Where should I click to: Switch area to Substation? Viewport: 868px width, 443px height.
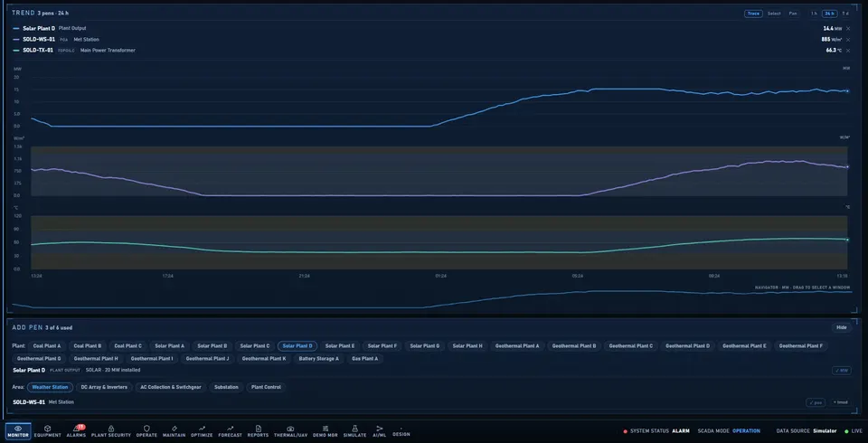[226, 388]
